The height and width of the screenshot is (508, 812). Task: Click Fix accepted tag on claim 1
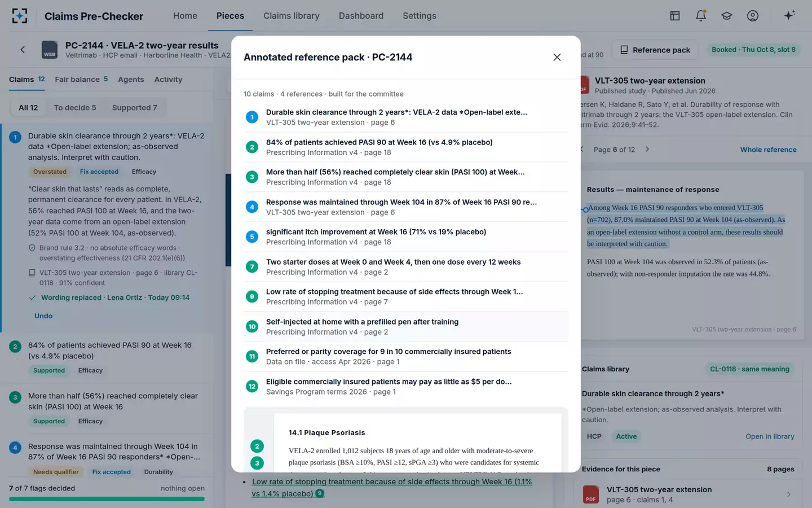(x=99, y=172)
